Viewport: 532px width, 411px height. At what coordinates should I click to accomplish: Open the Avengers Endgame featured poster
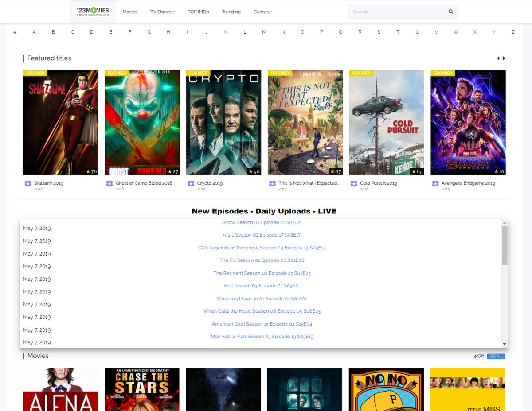pyautogui.click(x=468, y=123)
